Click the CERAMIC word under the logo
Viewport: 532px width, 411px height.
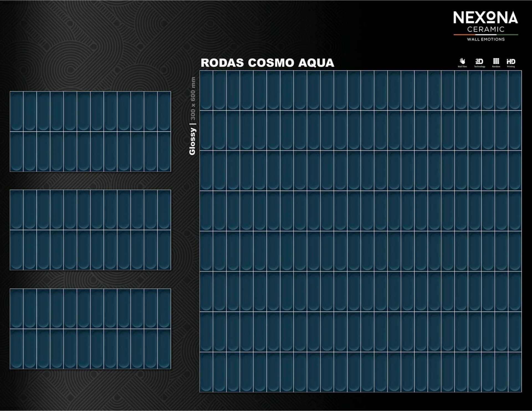pos(486,29)
